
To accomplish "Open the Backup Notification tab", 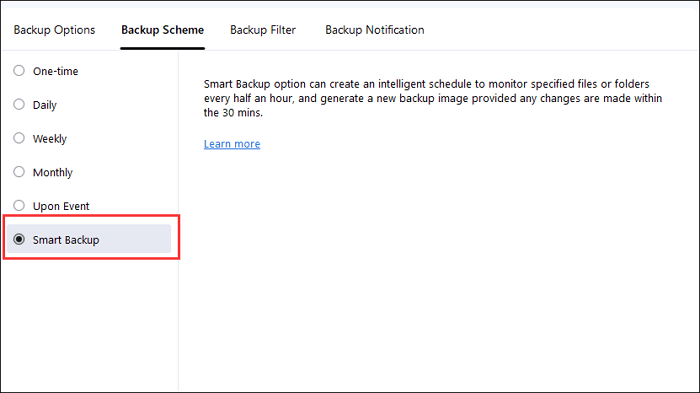I will click(375, 30).
